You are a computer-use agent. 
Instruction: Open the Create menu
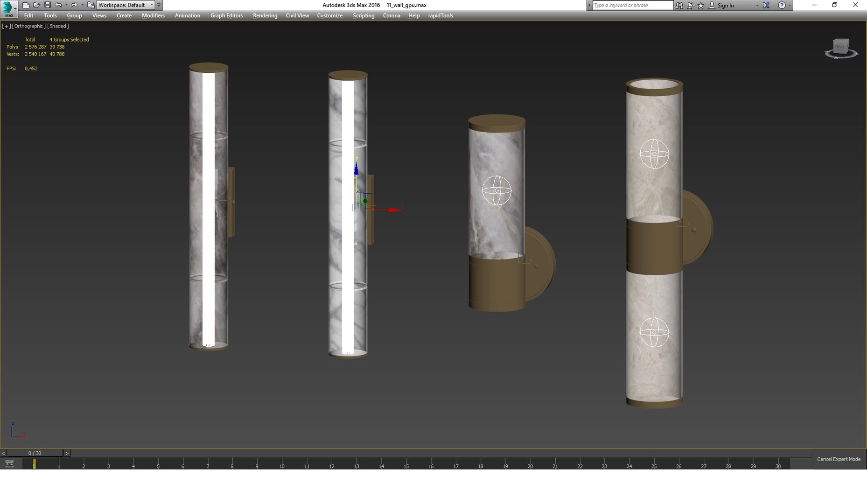[124, 15]
